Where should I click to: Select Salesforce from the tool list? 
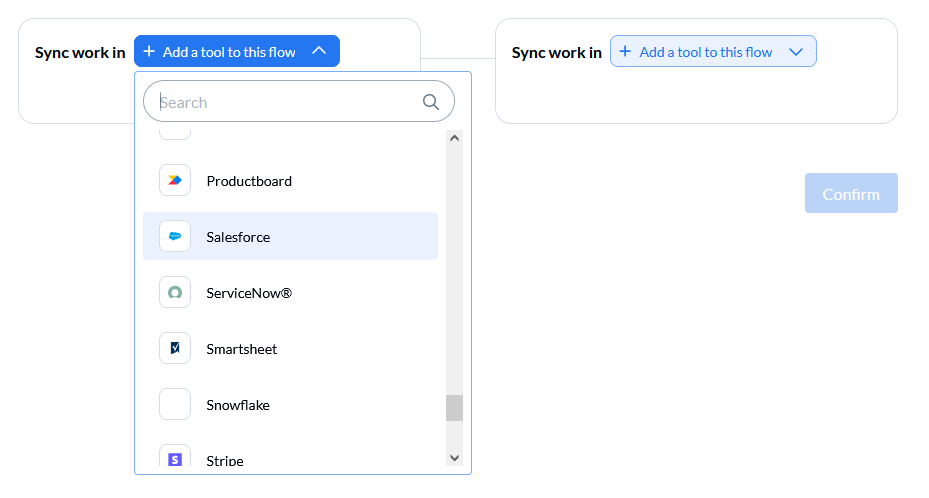click(290, 236)
